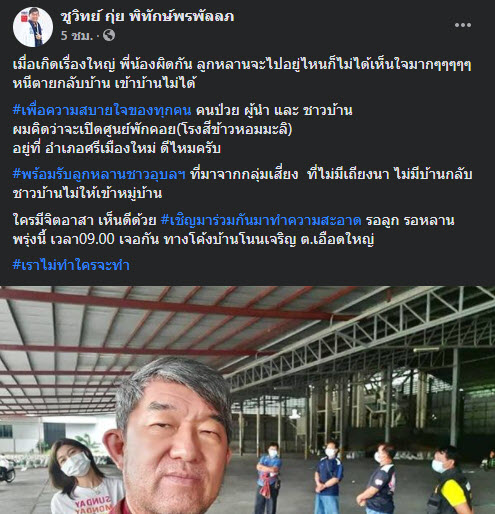Screen dimensions: 495x514
Task: Open the poster's profile picture avatar
Action: point(33,27)
